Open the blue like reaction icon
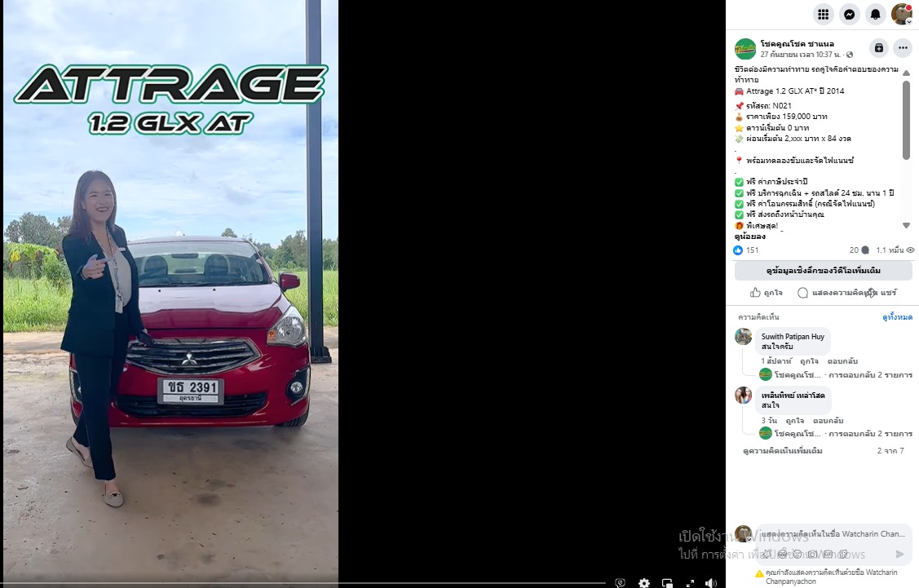Screen dimensions: 919x588 [x=738, y=250]
